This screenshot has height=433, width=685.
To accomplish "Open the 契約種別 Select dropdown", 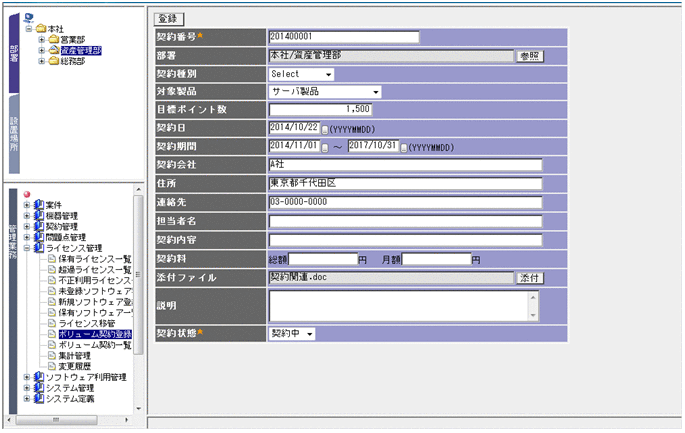I will click(x=301, y=74).
